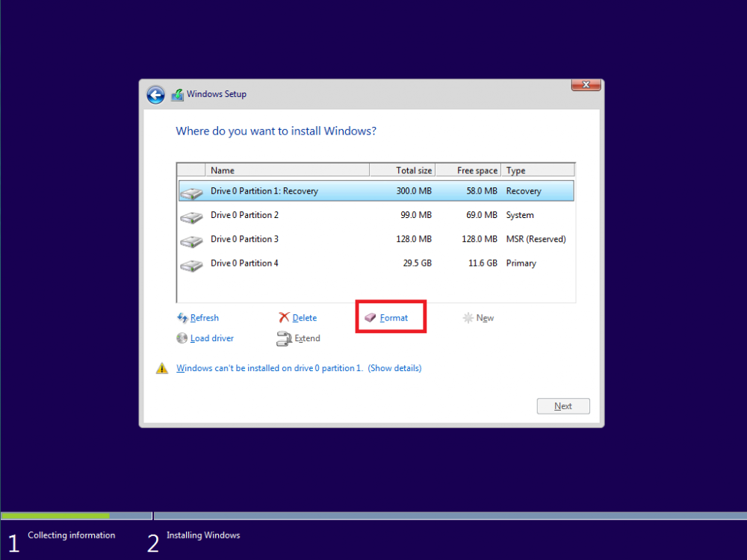Screen dimensions: 747x560
Task: Click the MSR (Reserved) type cell
Action: 536,239
